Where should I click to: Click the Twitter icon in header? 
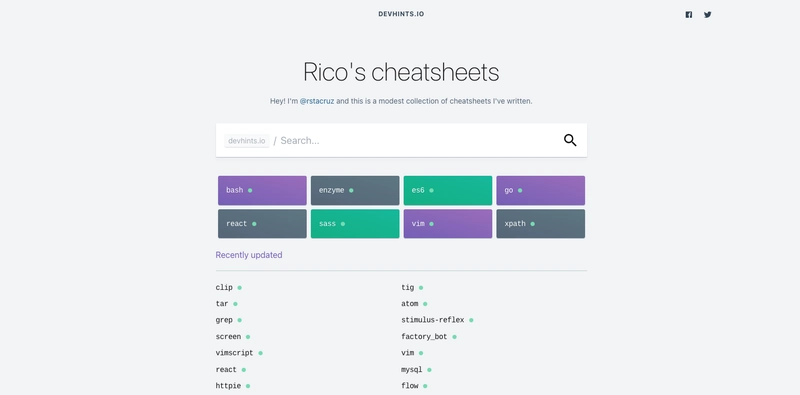coord(708,15)
